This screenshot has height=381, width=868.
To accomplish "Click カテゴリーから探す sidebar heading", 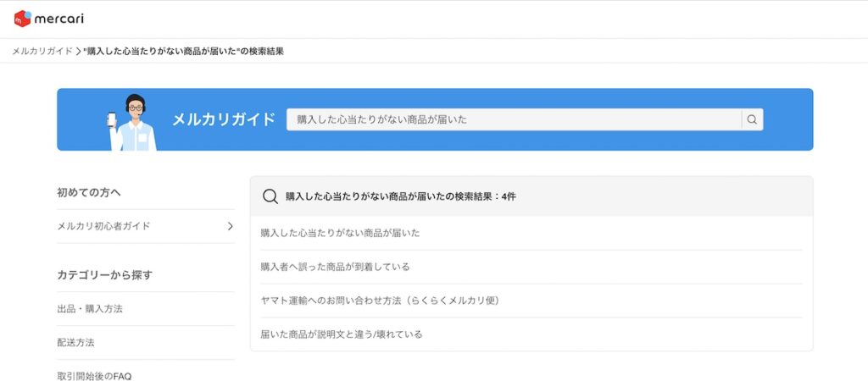I will click(104, 275).
